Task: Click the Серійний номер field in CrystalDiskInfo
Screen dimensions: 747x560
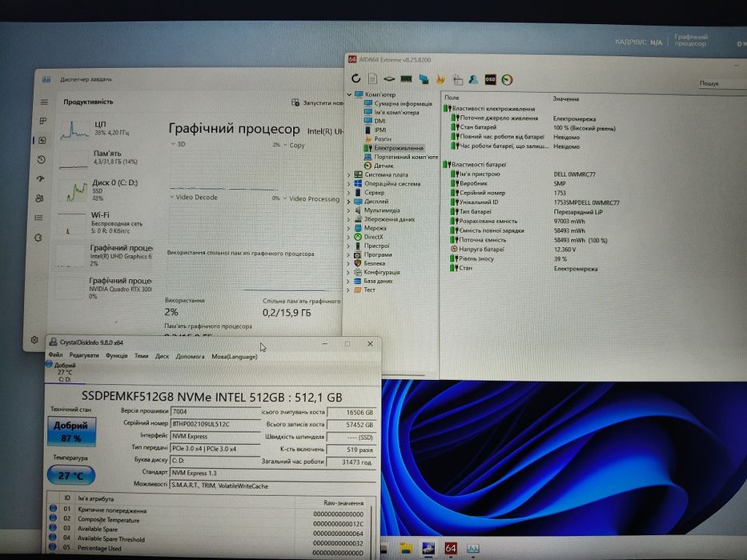Action: tap(215, 424)
